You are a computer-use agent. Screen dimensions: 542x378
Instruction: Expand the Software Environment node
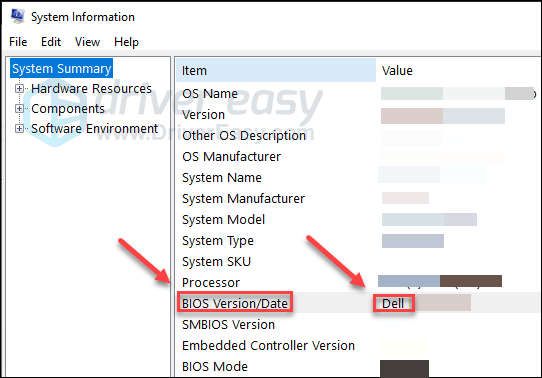(x=19, y=129)
